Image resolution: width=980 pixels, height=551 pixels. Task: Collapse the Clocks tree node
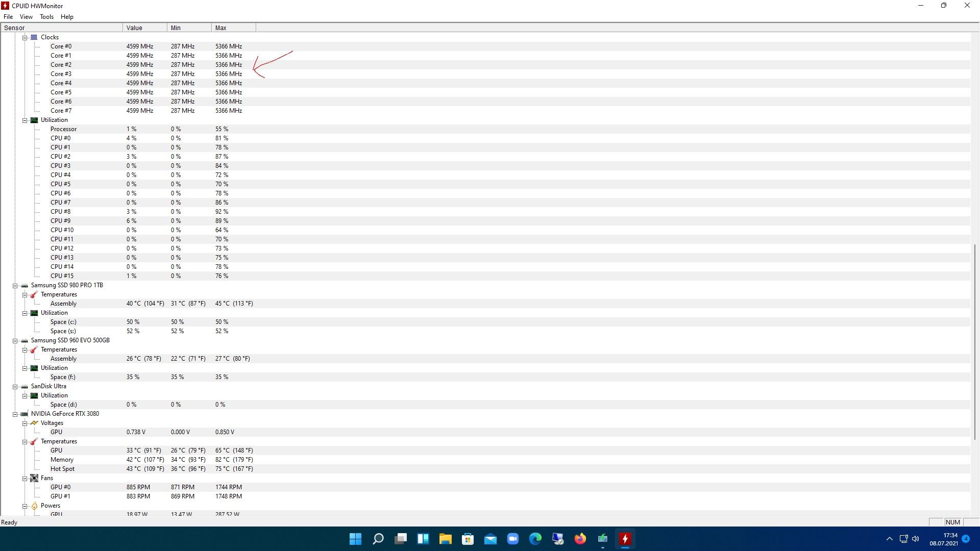tap(24, 38)
